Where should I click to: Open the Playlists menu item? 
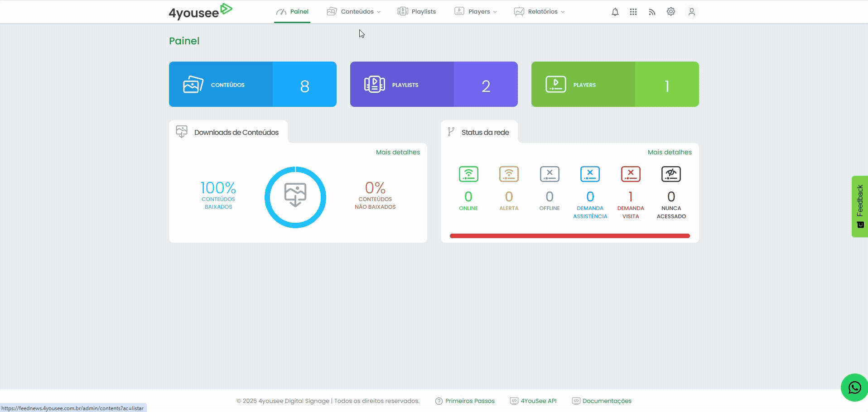pyautogui.click(x=417, y=12)
